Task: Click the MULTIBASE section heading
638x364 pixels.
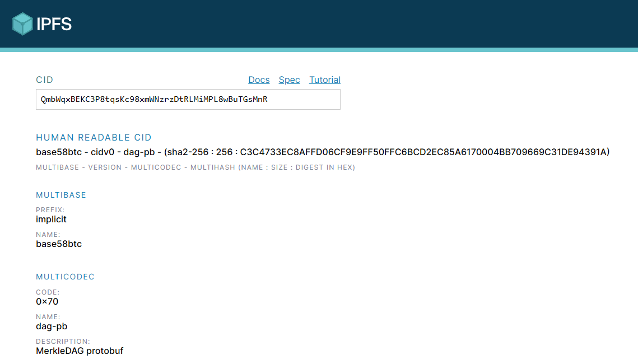Action: pyautogui.click(x=61, y=195)
